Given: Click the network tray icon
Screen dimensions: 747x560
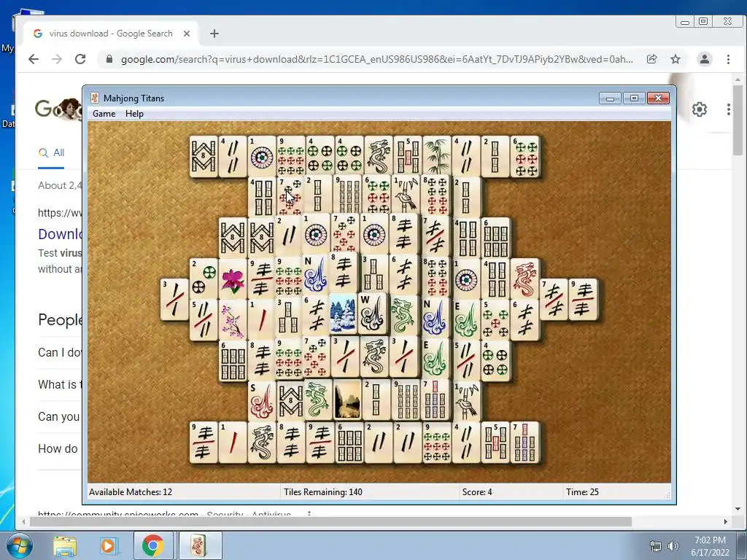Looking at the screenshot, I should 656,546.
